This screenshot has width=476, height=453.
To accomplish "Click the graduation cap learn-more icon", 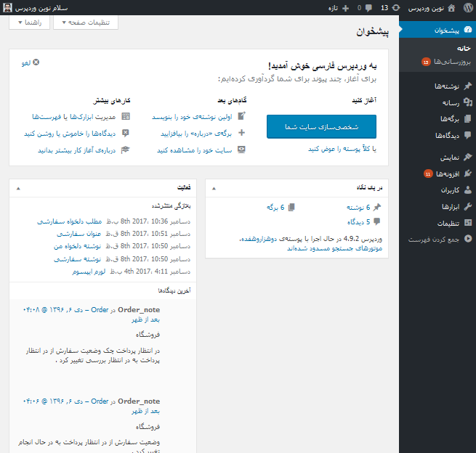I will coord(126,150).
